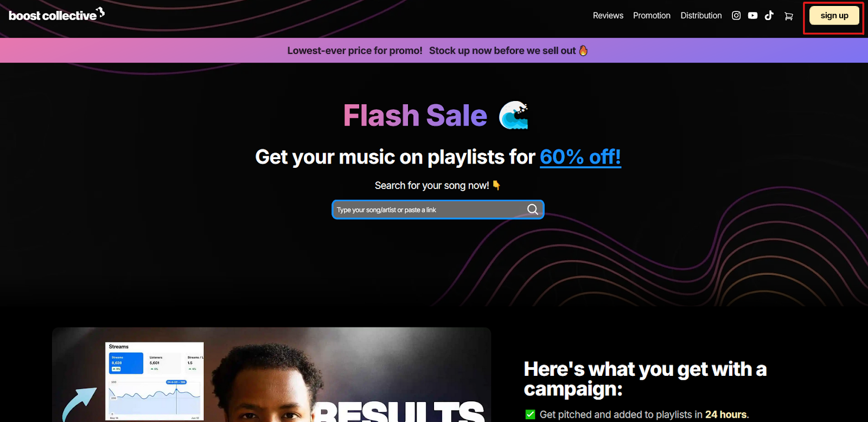Open the Promotion menu item
This screenshot has width=868, height=422.
(x=652, y=16)
